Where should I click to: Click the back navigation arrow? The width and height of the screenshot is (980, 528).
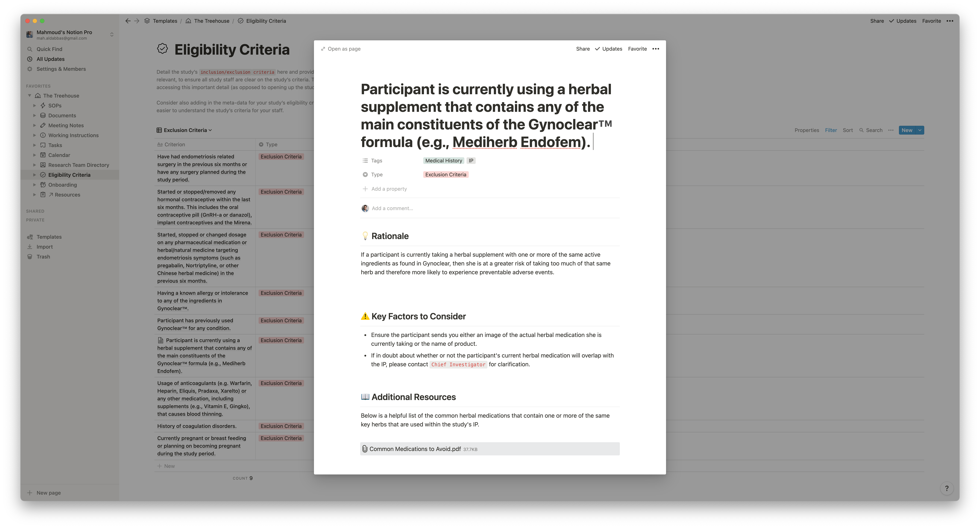click(x=128, y=21)
